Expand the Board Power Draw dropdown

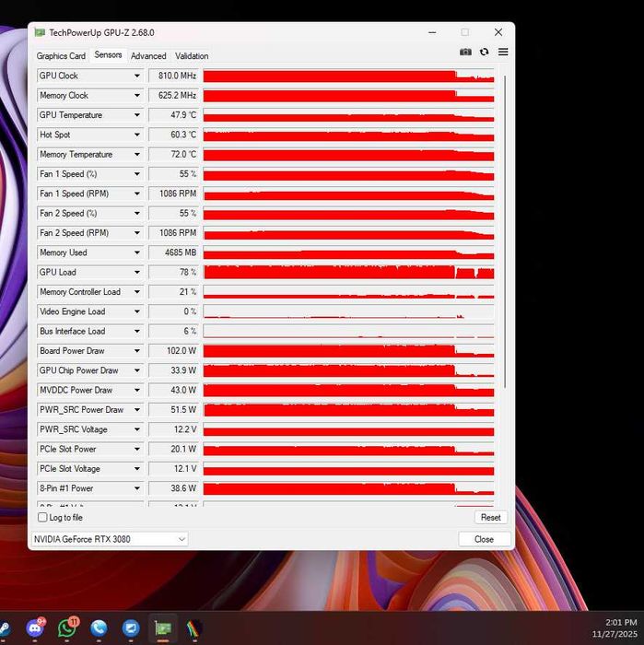tap(137, 351)
